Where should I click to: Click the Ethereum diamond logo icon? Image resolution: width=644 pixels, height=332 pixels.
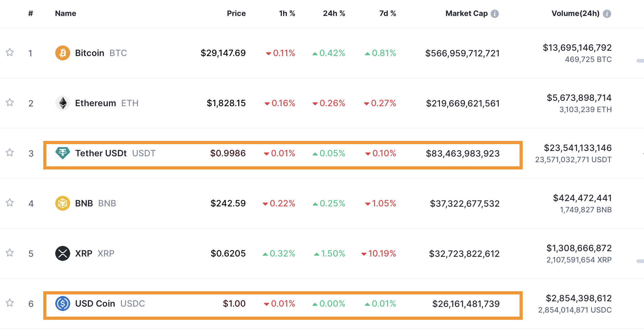tap(63, 103)
